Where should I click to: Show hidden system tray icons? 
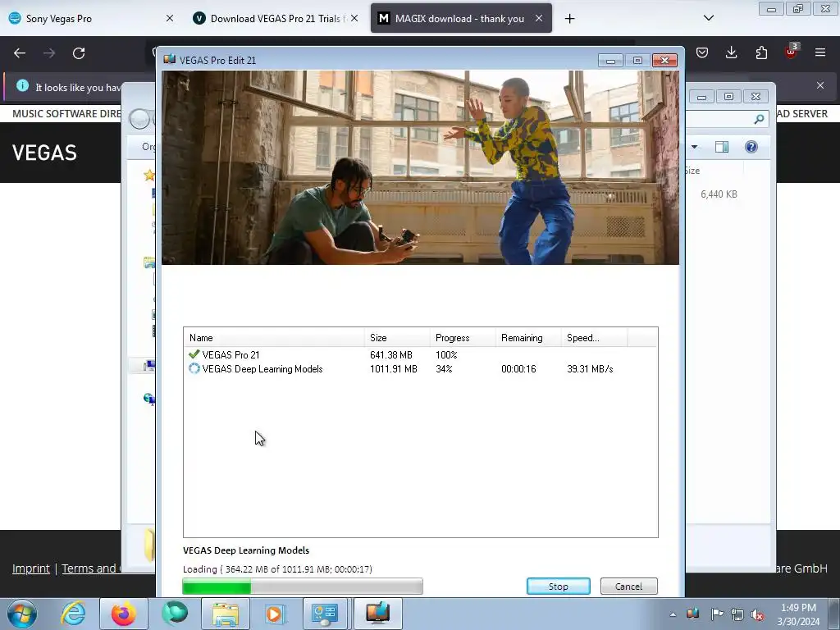point(673,614)
